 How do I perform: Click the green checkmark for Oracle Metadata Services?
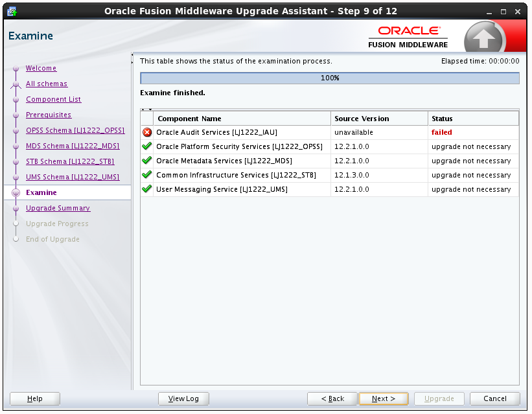147,161
